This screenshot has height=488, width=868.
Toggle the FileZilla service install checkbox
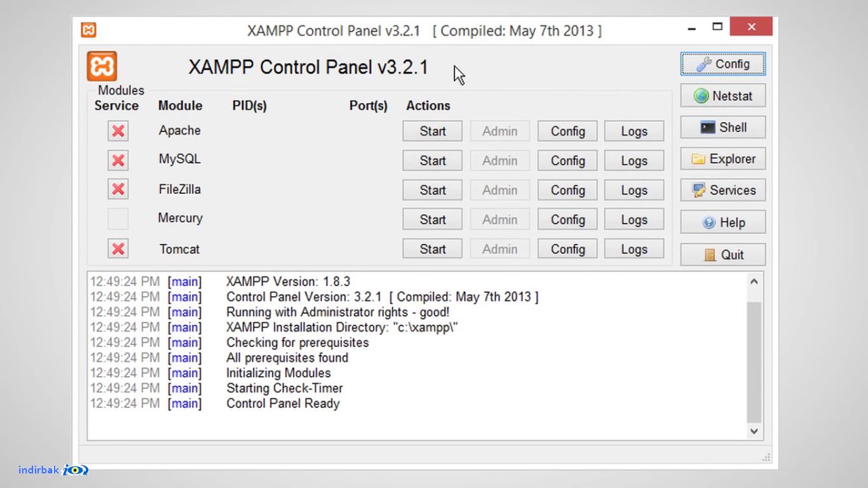click(x=118, y=189)
